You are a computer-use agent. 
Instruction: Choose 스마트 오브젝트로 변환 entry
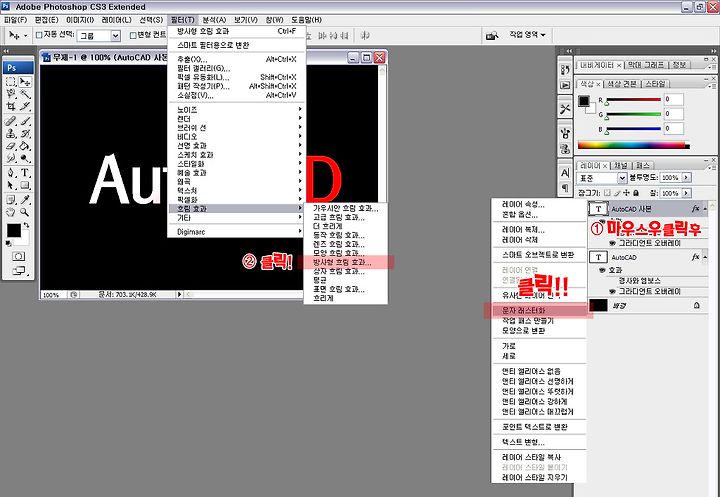538,255
